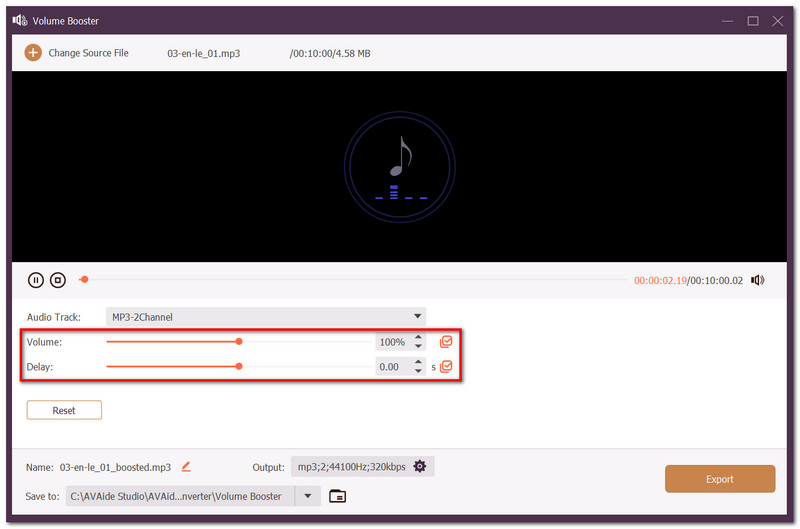The height and width of the screenshot is (529, 800).
Task: Minimize the Volume Booster window
Action: pos(727,21)
